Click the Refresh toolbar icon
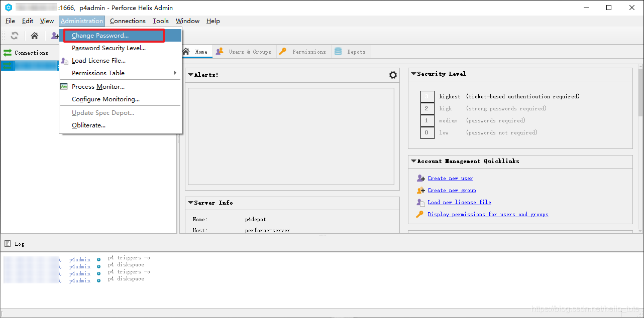The image size is (644, 318). [x=15, y=36]
